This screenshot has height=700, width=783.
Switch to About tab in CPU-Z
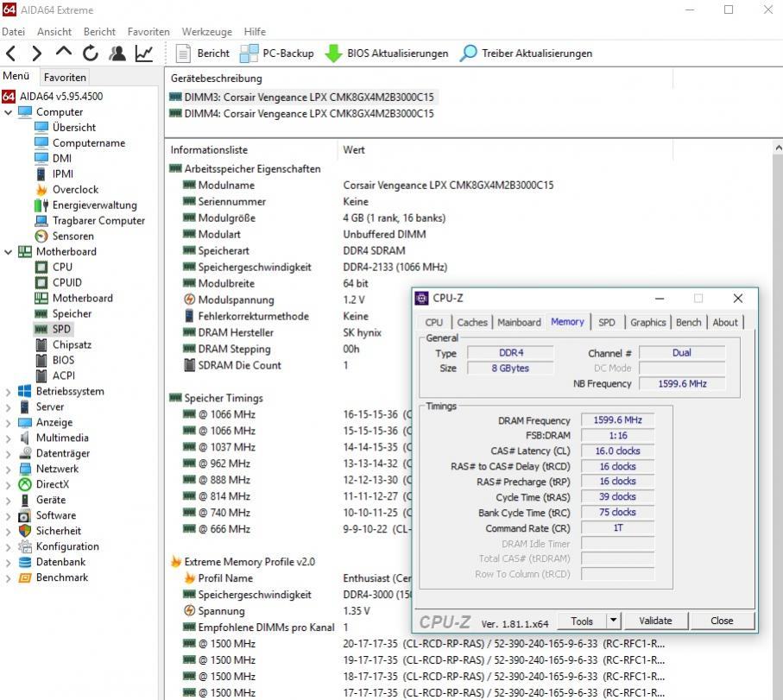pos(725,323)
